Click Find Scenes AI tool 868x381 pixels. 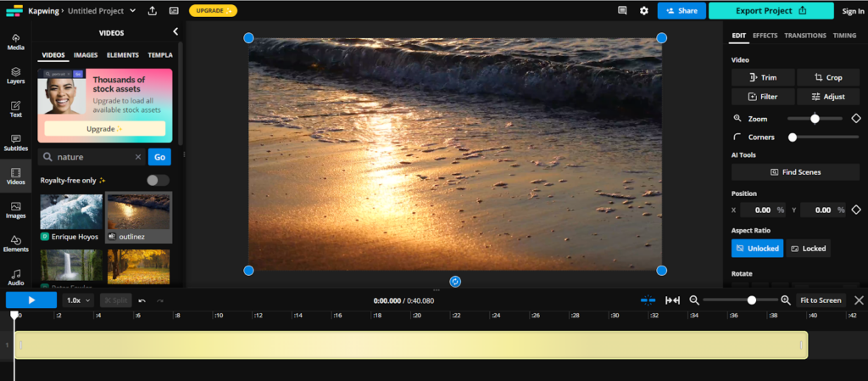[795, 172]
